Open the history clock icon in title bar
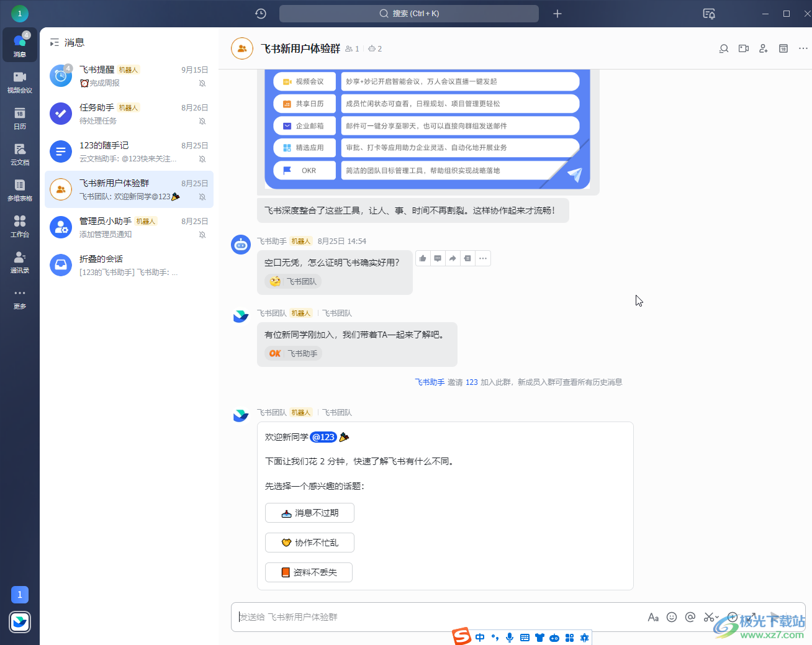812x645 pixels. [x=261, y=14]
